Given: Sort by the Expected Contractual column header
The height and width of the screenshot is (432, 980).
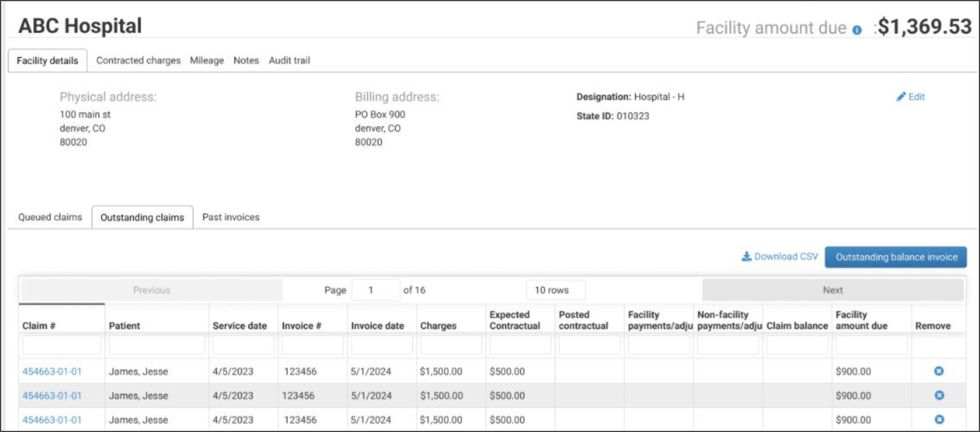Looking at the screenshot, I should pyautogui.click(x=520, y=320).
